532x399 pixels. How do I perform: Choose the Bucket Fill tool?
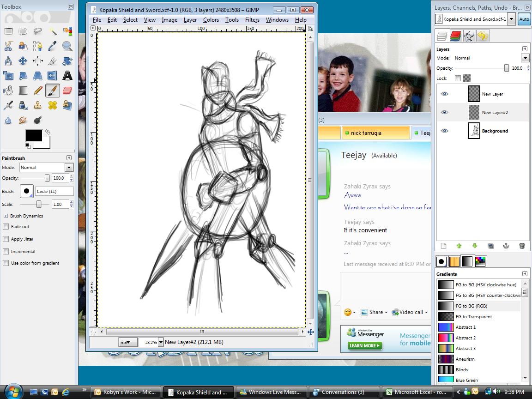8,91
